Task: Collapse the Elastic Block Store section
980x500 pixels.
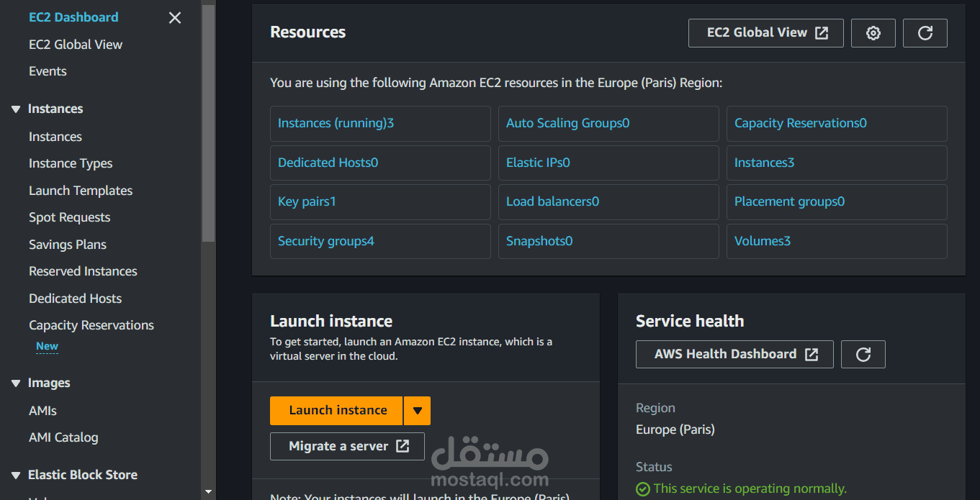Action: point(16,475)
